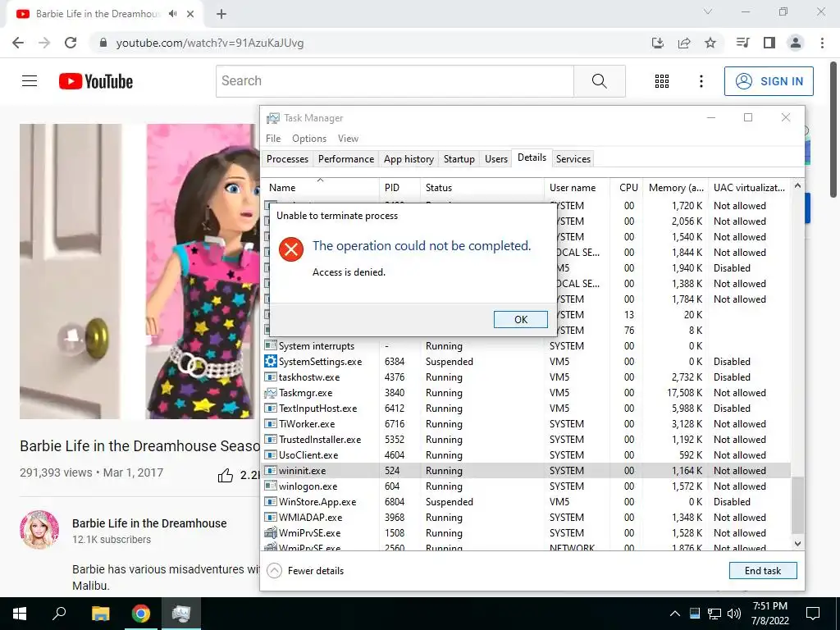Viewport: 840px width, 630px height.
Task: Switch to the Processes tab
Action: (x=287, y=159)
